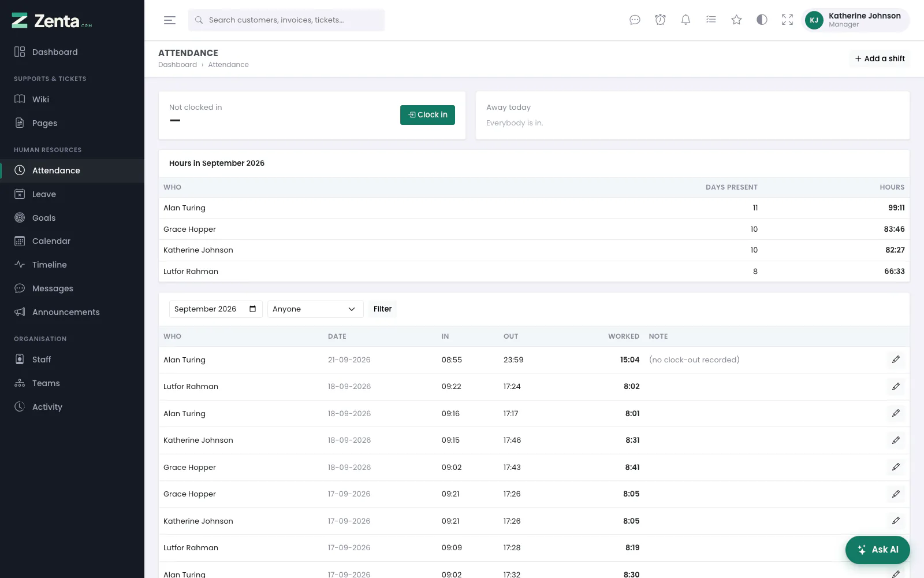Edit Alan Turing's 18-09-2026 shift
924x578 pixels.
[896, 413]
